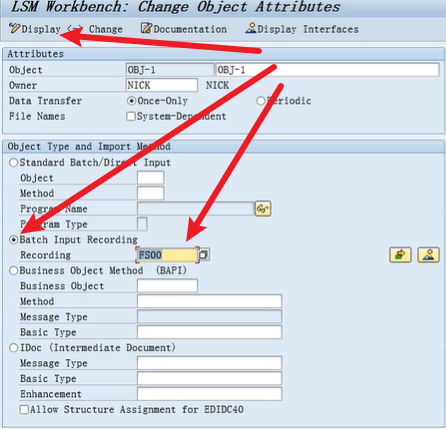Click the Enhancement input field
This screenshot has height=429, width=446.
pos(209,394)
